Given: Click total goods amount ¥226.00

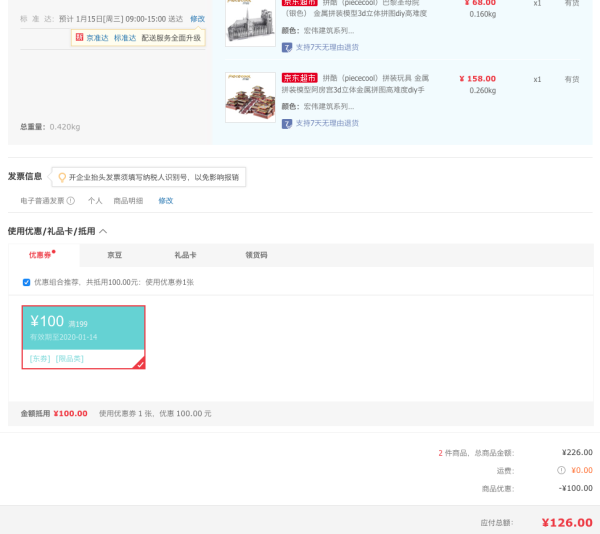Looking at the screenshot, I should point(577,453).
